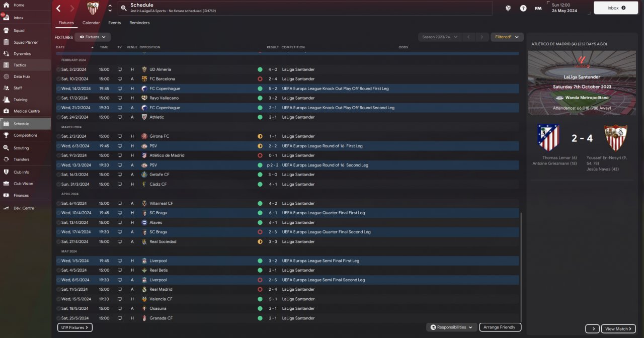644x338 pixels.
Task: Switch to the Fixtures tab
Action: 66,23
